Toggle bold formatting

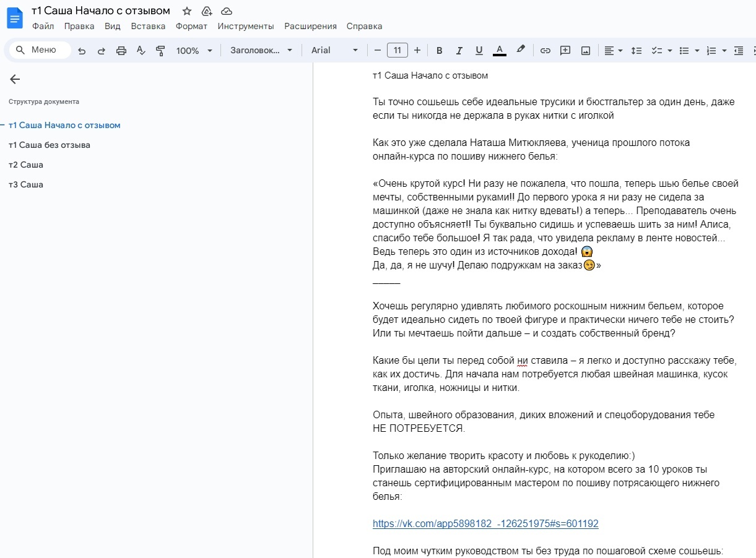tap(440, 51)
